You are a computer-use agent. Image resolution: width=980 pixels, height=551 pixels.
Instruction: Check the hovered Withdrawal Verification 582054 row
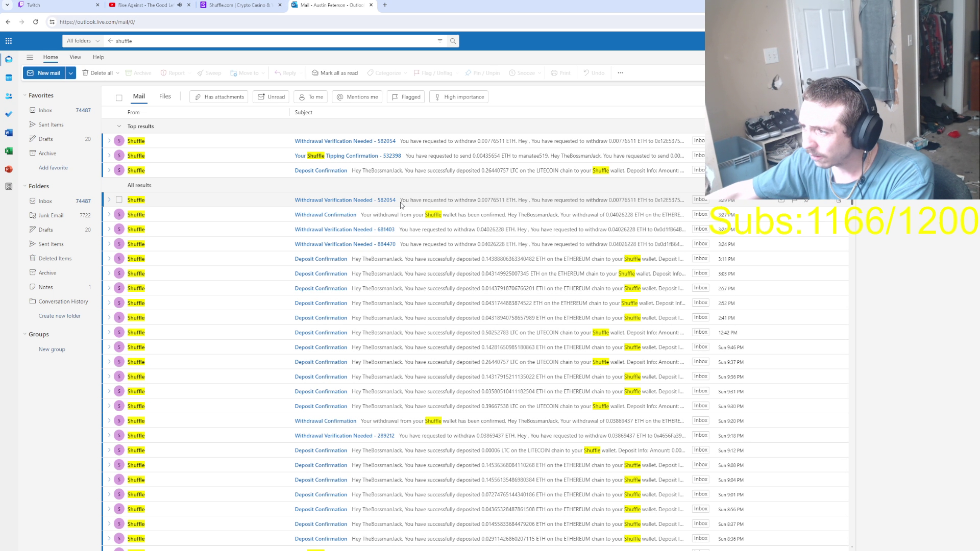119,200
